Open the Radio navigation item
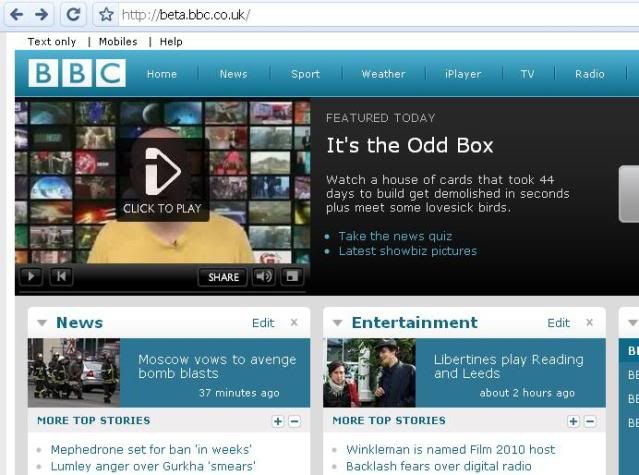This screenshot has width=639, height=475. point(590,74)
